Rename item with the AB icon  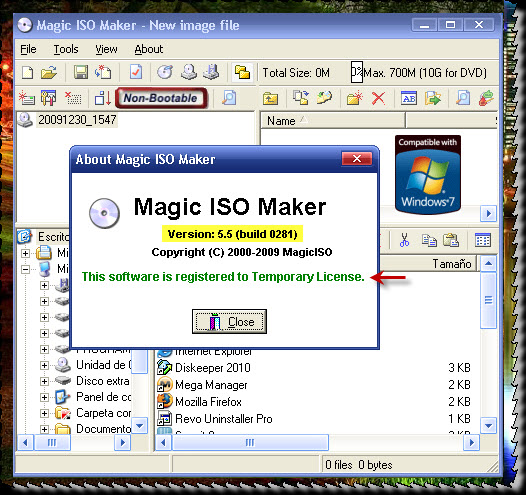coord(409,98)
